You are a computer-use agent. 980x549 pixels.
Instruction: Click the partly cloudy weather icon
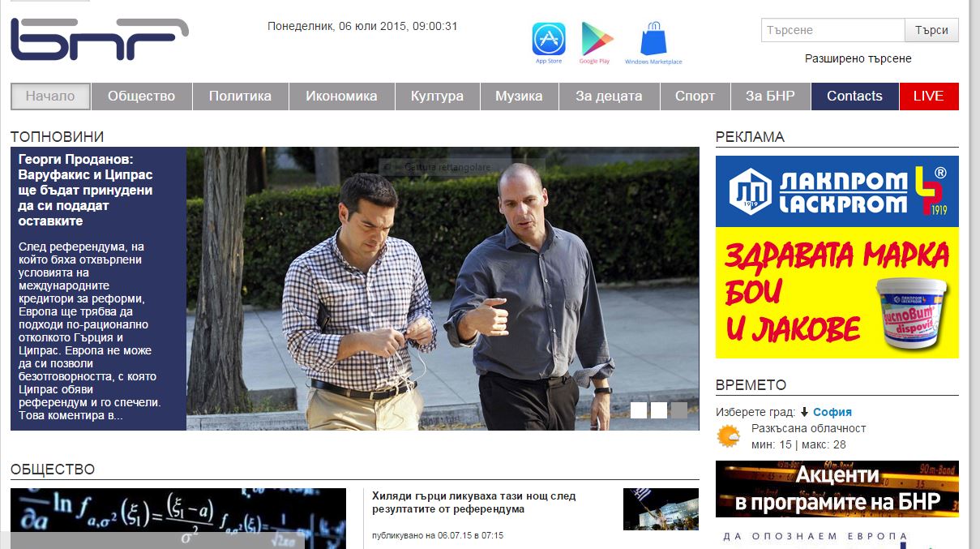(729, 436)
